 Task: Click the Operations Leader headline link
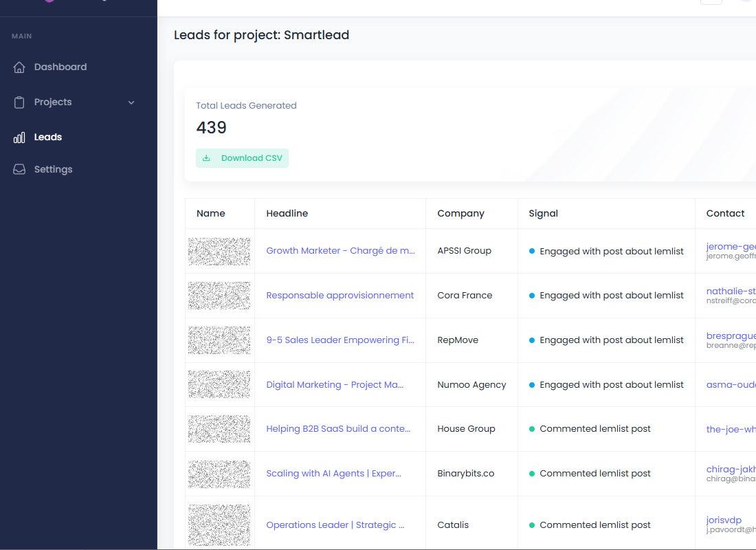(335, 525)
